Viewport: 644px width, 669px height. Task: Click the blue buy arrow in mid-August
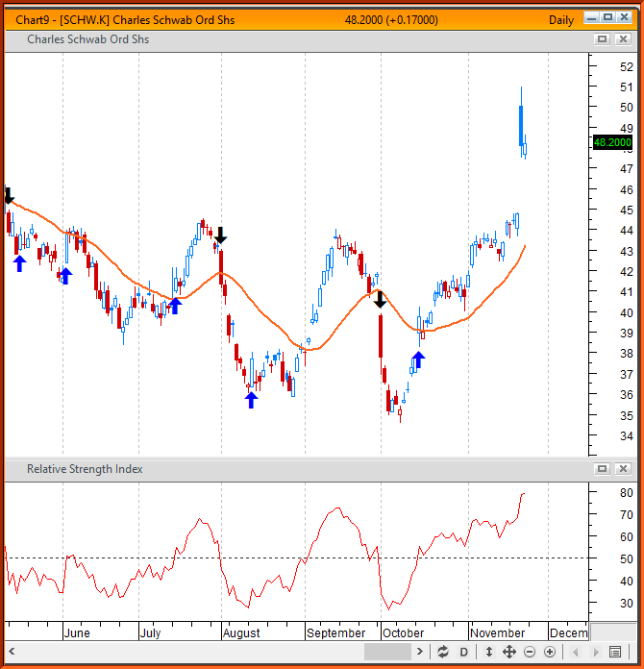click(252, 400)
